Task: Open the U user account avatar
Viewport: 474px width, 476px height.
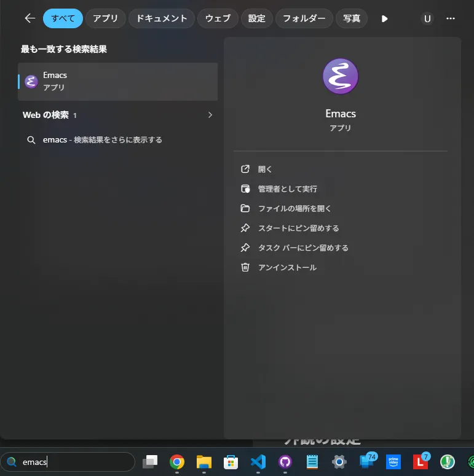Action: pos(427,18)
